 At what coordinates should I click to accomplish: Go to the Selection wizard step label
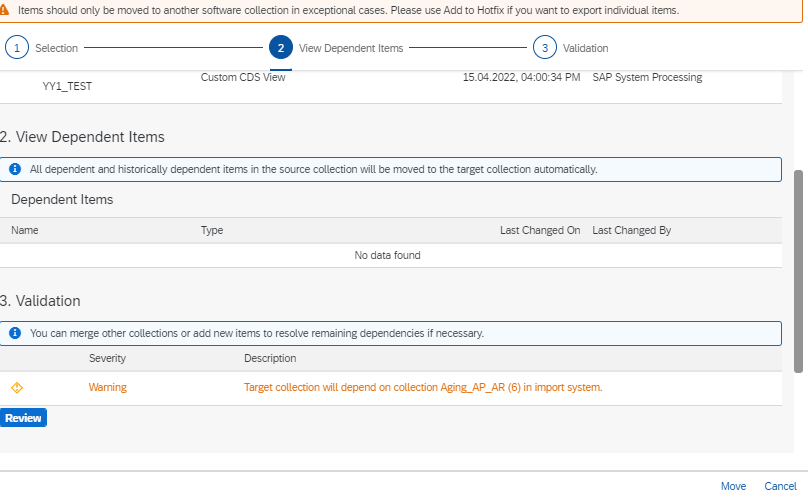[x=56, y=48]
